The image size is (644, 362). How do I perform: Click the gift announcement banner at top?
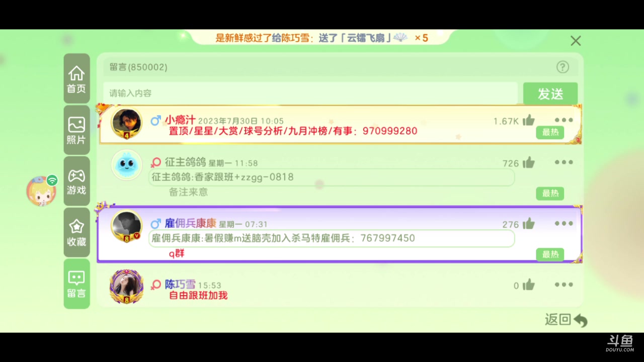[x=322, y=38]
